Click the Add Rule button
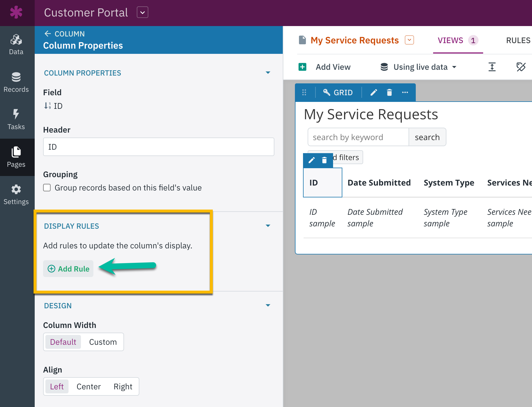This screenshot has height=407, width=532. tap(69, 269)
